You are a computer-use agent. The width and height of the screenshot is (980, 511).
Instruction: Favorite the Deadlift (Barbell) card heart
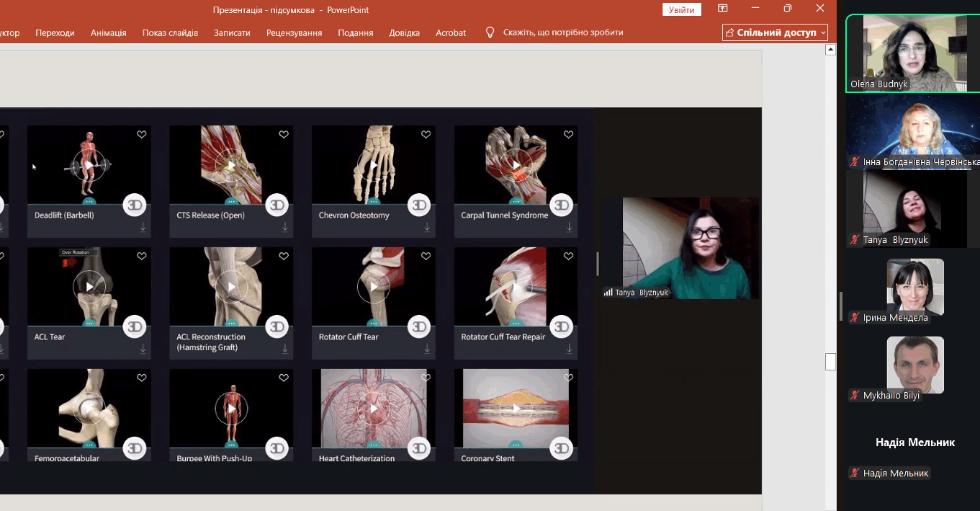click(142, 135)
